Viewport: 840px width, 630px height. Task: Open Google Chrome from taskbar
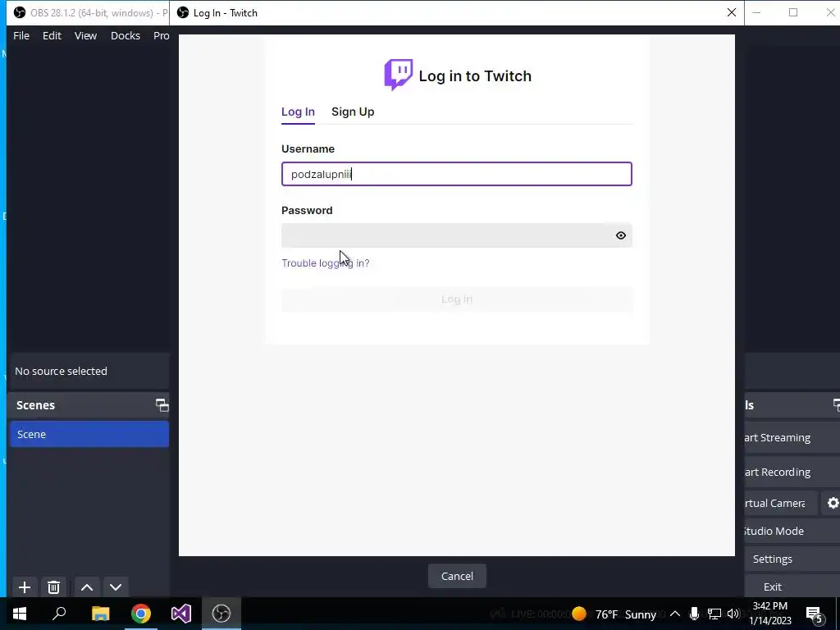(141, 614)
